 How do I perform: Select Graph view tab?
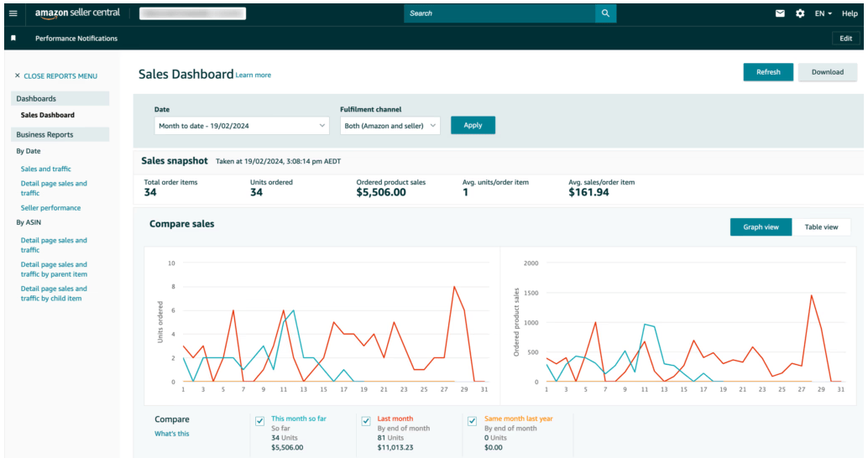[x=761, y=226]
